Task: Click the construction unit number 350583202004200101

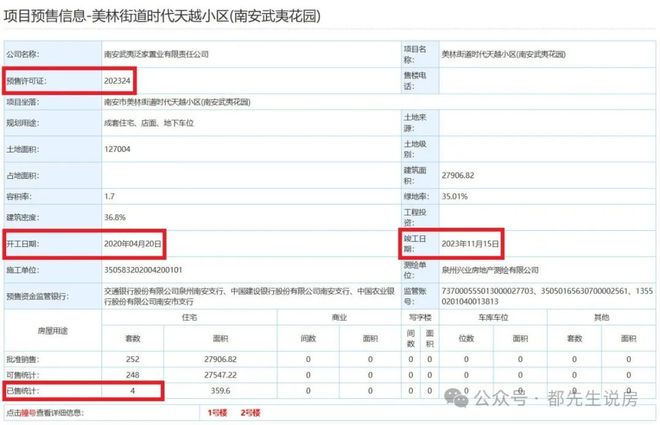Action: click(143, 270)
